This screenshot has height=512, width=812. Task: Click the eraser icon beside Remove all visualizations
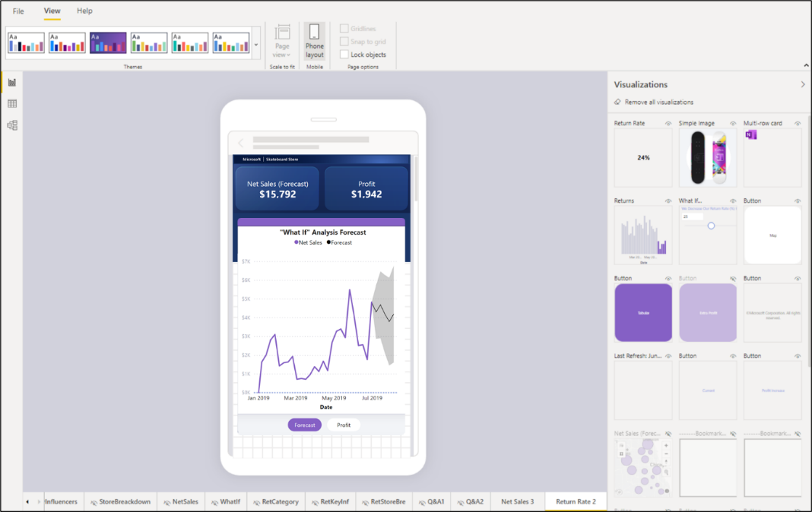(x=617, y=102)
